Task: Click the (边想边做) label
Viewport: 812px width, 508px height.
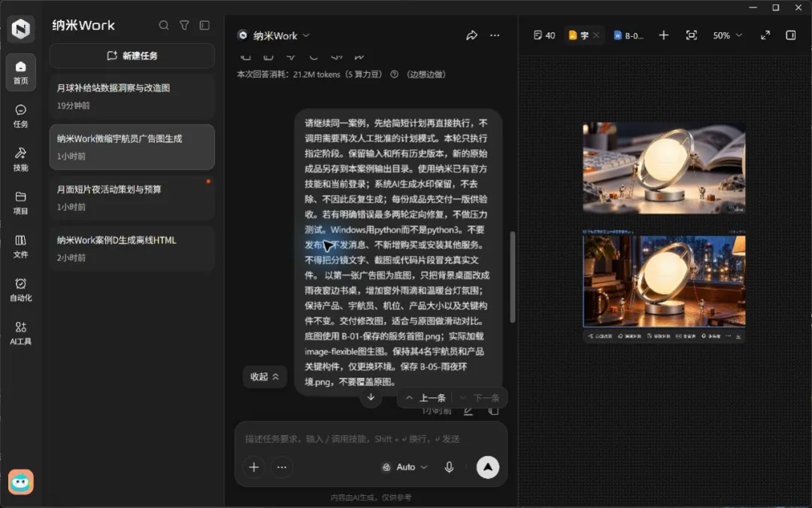Action: coord(426,74)
